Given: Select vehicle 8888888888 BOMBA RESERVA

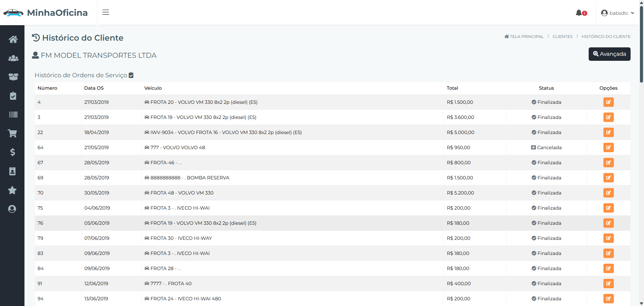Looking at the screenshot, I should [187, 178].
